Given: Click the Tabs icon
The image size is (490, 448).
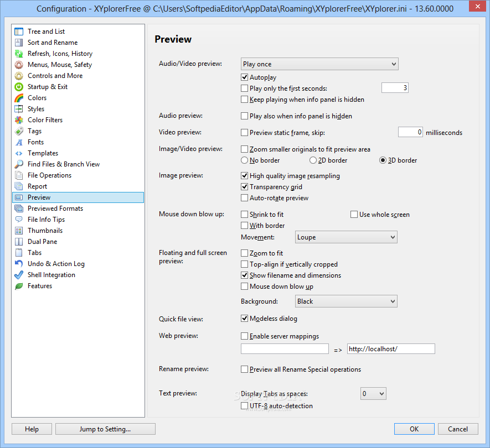Looking at the screenshot, I should pyautogui.click(x=19, y=253).
